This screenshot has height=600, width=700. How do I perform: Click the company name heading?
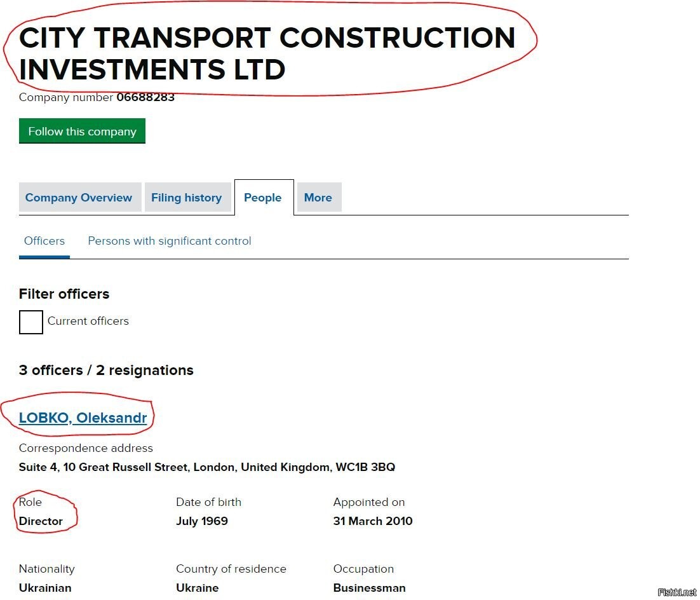point(267,53)
